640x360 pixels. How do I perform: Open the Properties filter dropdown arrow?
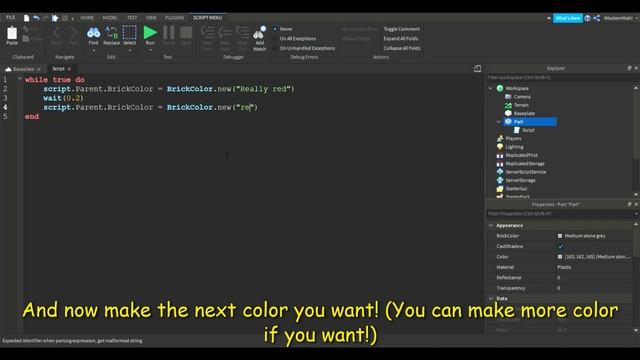tap(636, 214)
